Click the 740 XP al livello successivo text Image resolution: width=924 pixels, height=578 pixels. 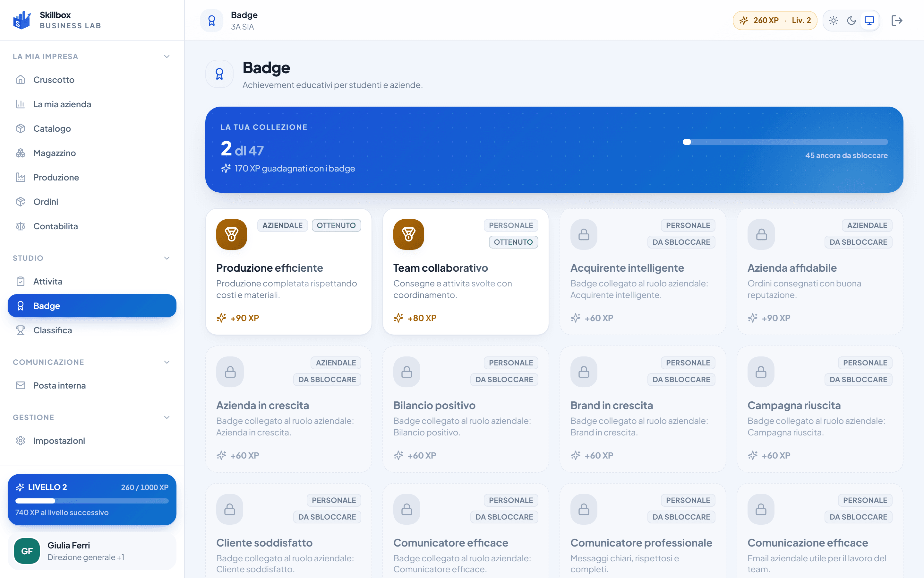pos(62,512)
